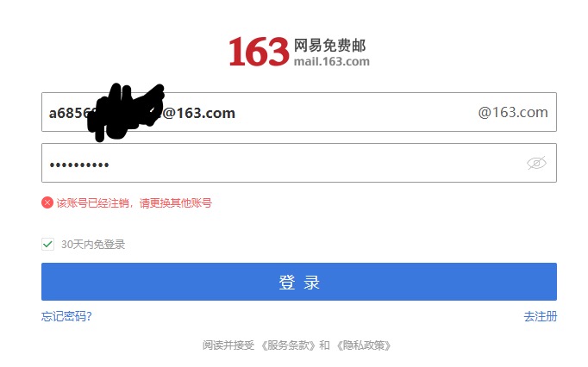Screen dimensions: 588x367
Task: Focus the password input field
Action: (x=299, y=163)
